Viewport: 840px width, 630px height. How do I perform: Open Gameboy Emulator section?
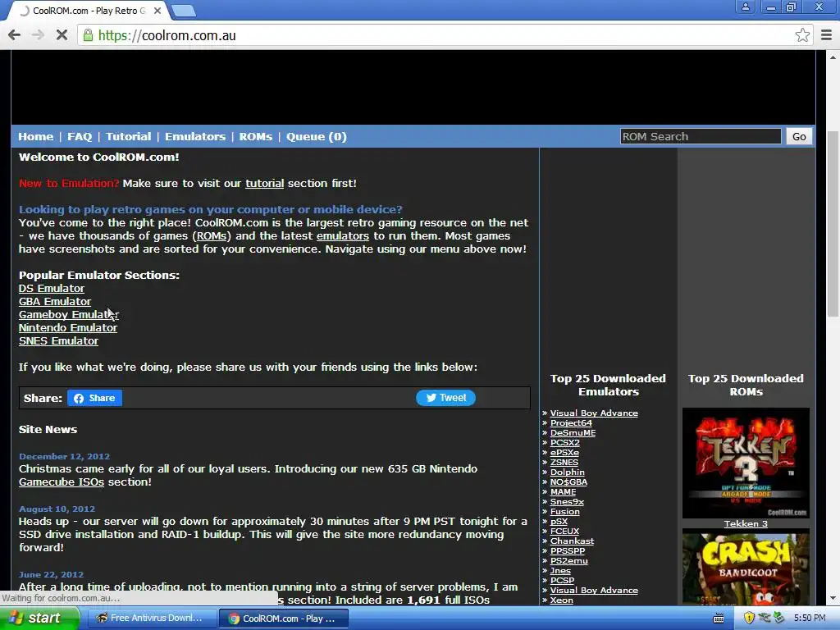click(x=68, y=314)
